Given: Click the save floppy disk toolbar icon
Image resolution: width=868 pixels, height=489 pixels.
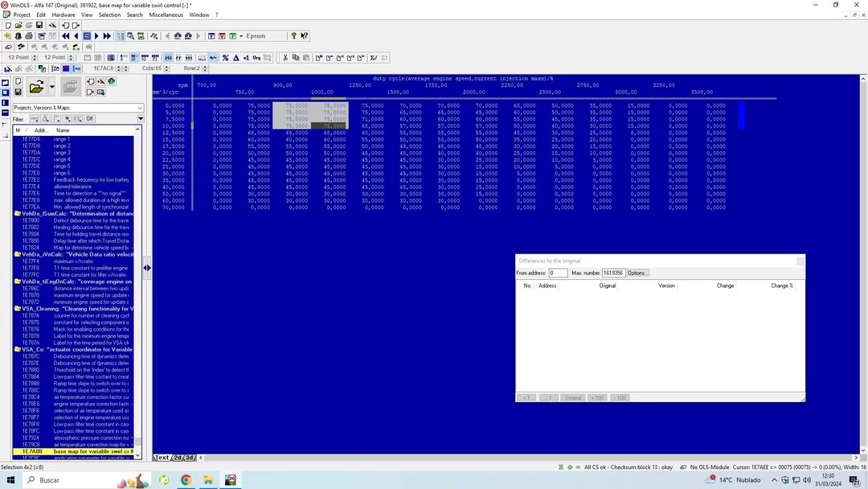Looking at the screenshot, I should click(39, 26).
